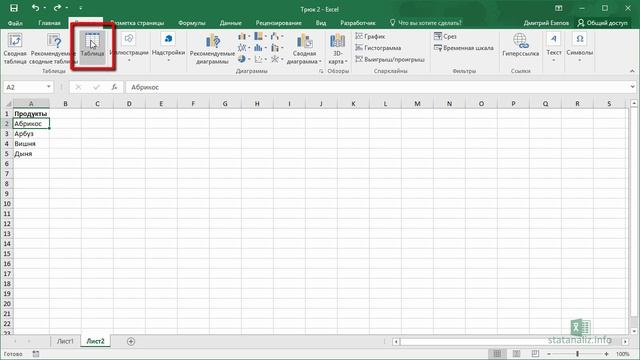
Task: Expand the Иллюстрации group
Action: click(x=129, y=47)
